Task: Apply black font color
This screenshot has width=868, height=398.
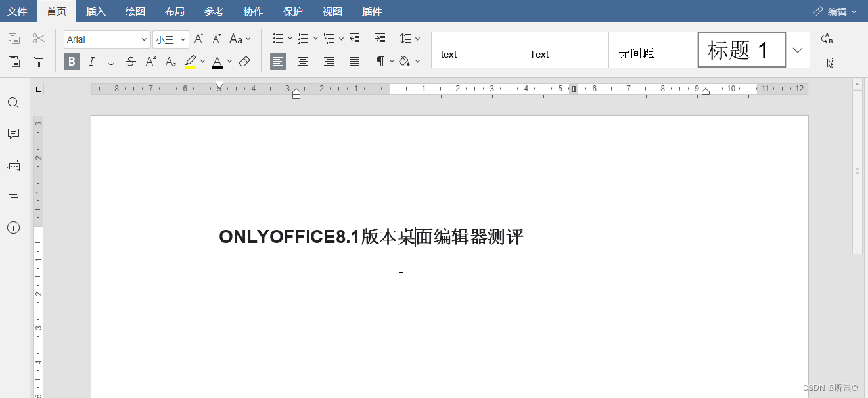Action: [x=217, y=62]
